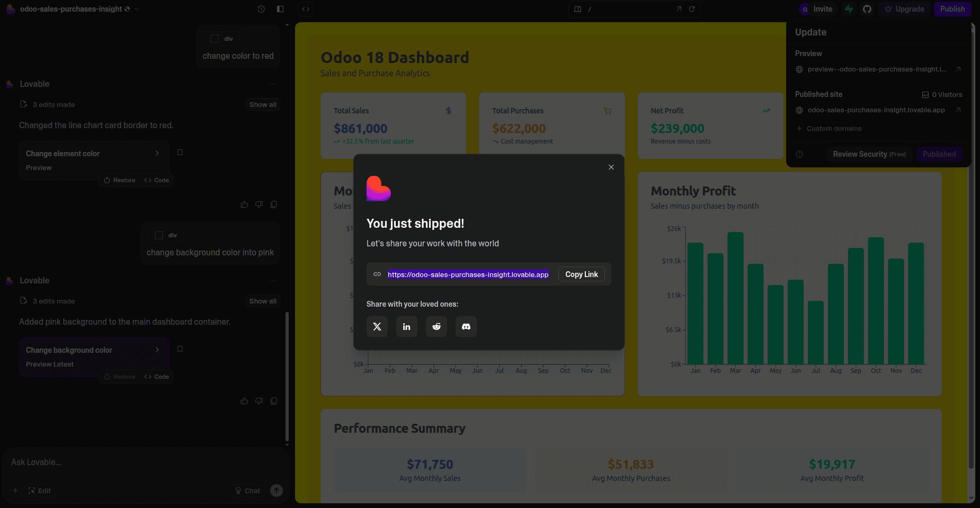This screenshot has height=508, width=980.
Task: Copy the red border response message
Action: [274, 204]
